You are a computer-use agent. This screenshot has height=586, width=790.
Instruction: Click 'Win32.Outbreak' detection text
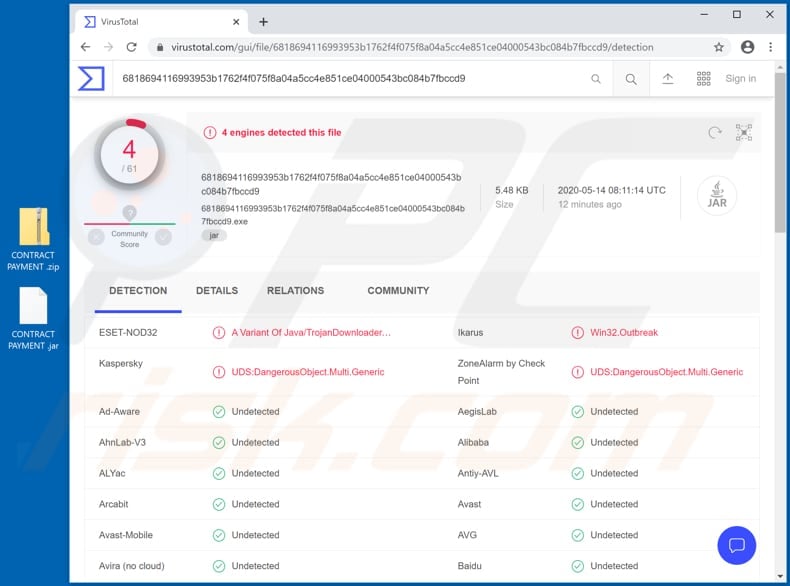pyautogui.click(x=624, y=333)
